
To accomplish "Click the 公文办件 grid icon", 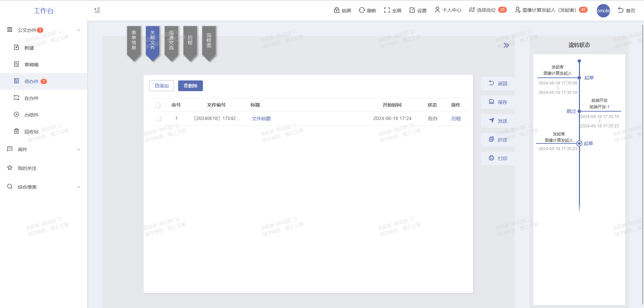I will point(10,29).
